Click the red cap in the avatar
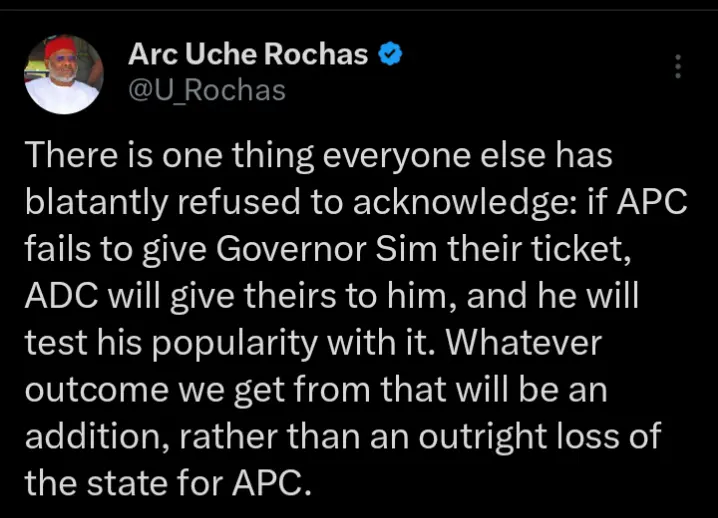The height and width of the screenshot is (518, 718). (x=63, y=50)
